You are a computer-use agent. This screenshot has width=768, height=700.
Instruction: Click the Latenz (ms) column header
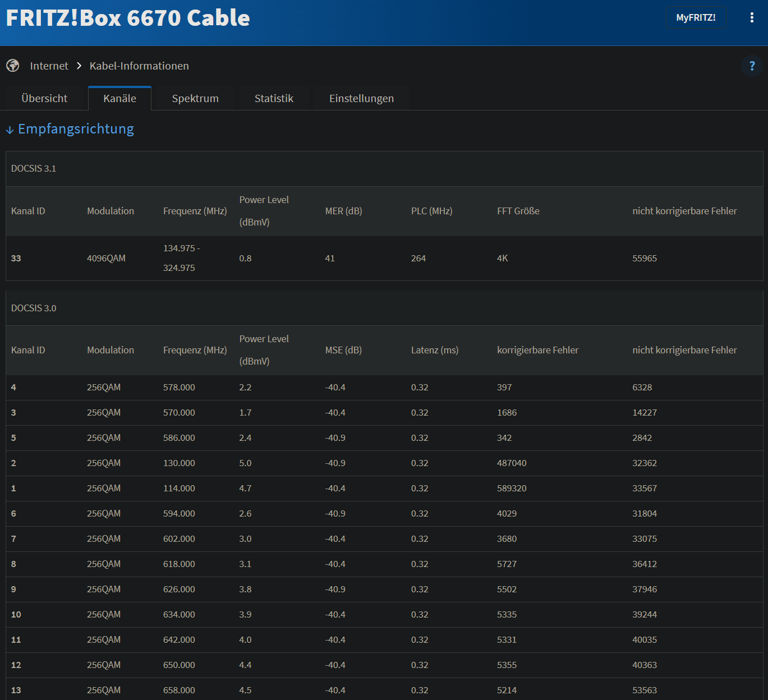click(x=435, y=350)
